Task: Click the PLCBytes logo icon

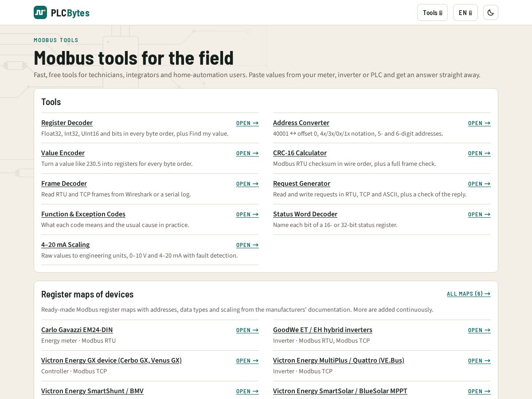Action: 40,12
